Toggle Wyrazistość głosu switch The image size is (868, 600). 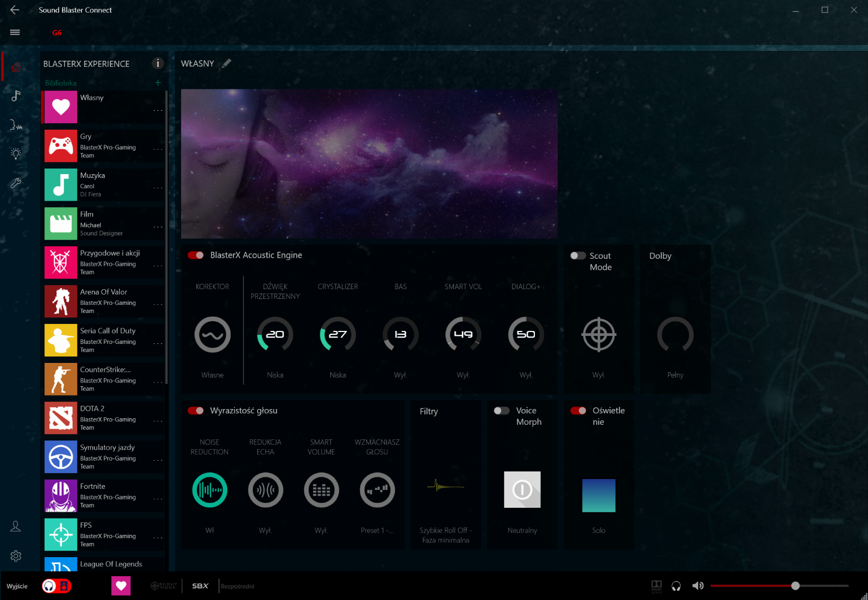point(196,411)
